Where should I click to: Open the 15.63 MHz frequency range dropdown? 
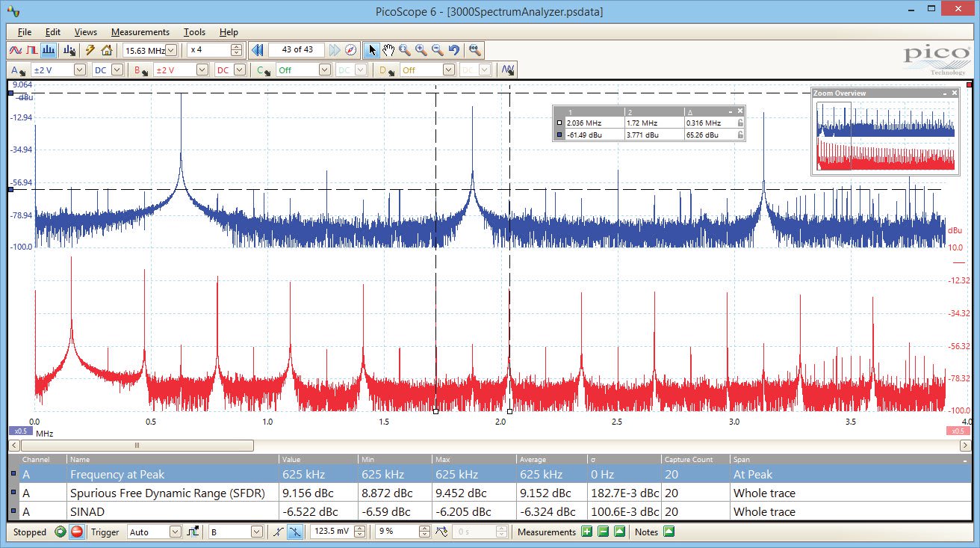pos(171,50)
